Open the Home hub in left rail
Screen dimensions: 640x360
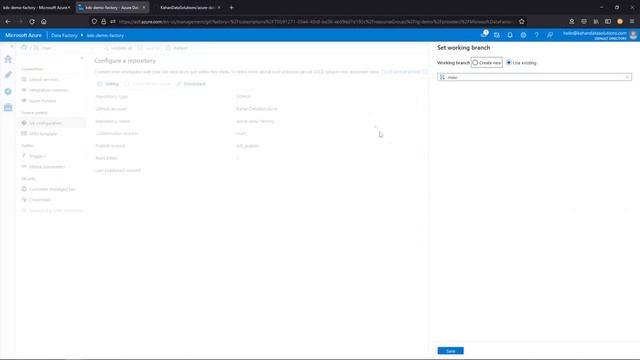pyautogui.click(x=8, y=60)
